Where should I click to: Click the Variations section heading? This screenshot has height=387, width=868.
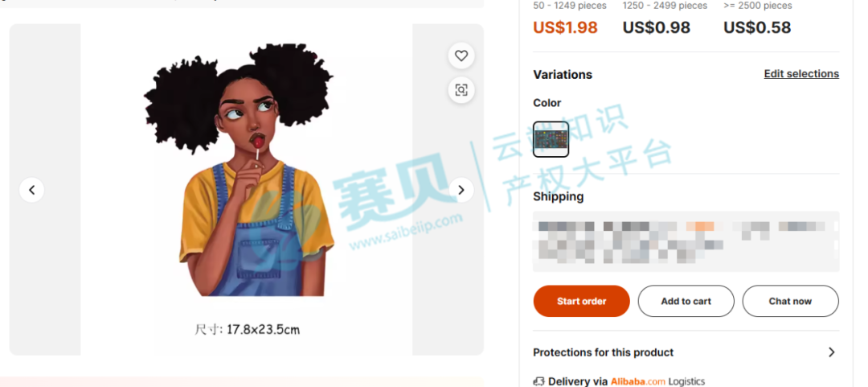tap(563, 74)
